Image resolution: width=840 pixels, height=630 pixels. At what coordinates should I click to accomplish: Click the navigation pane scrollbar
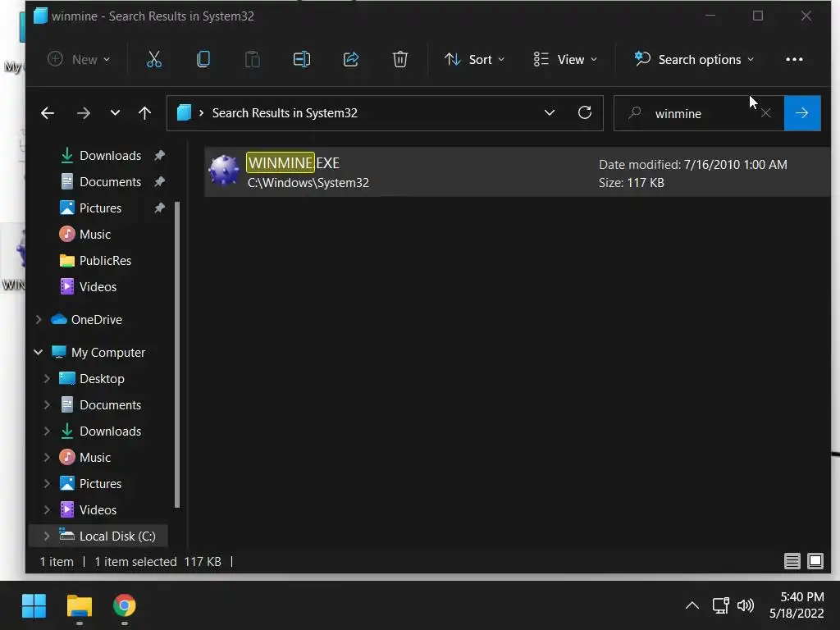[177, 354]
